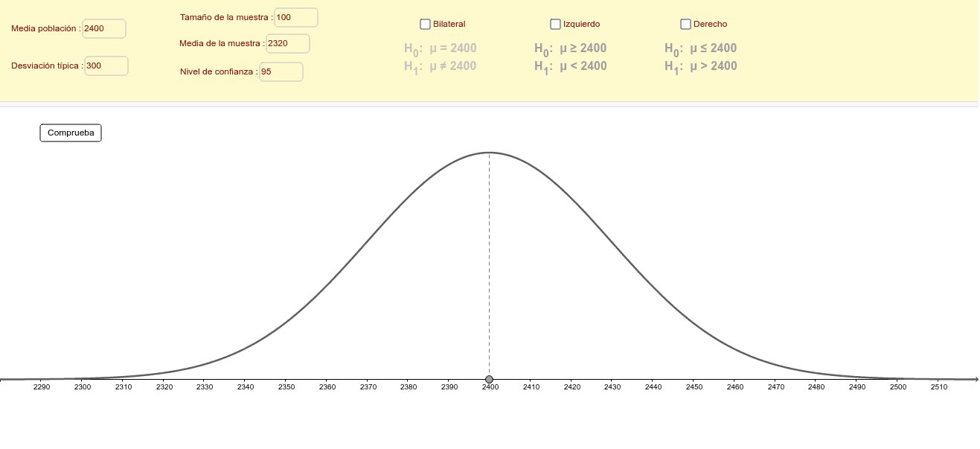Tick the Bilateral checkbox

click(425, 24)
